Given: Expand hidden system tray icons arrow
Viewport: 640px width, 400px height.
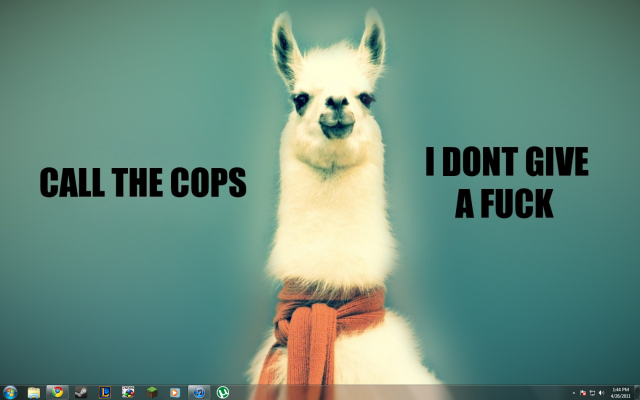Looking at the screenshot, I should [x=573, y=392].
